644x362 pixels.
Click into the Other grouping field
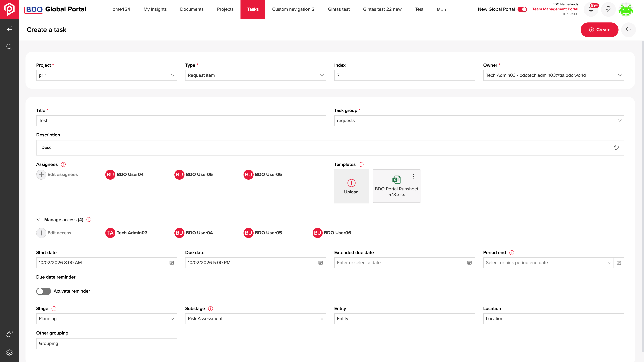(x=106, y=344)
